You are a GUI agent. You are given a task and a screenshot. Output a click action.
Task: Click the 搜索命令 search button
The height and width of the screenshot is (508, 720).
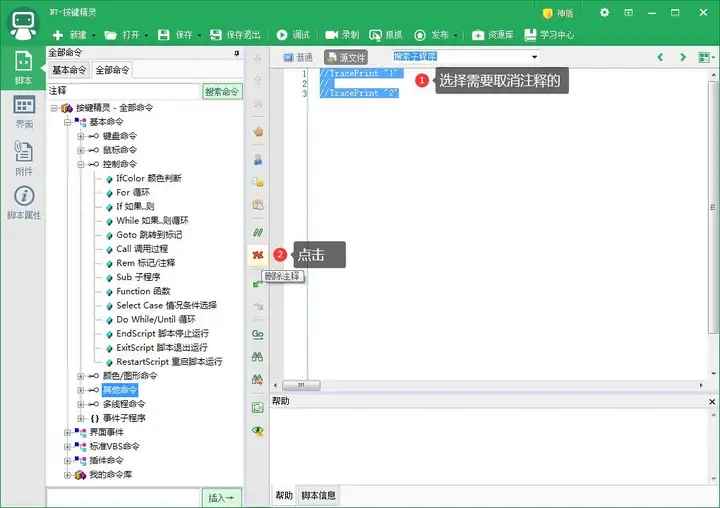(222, 92)
